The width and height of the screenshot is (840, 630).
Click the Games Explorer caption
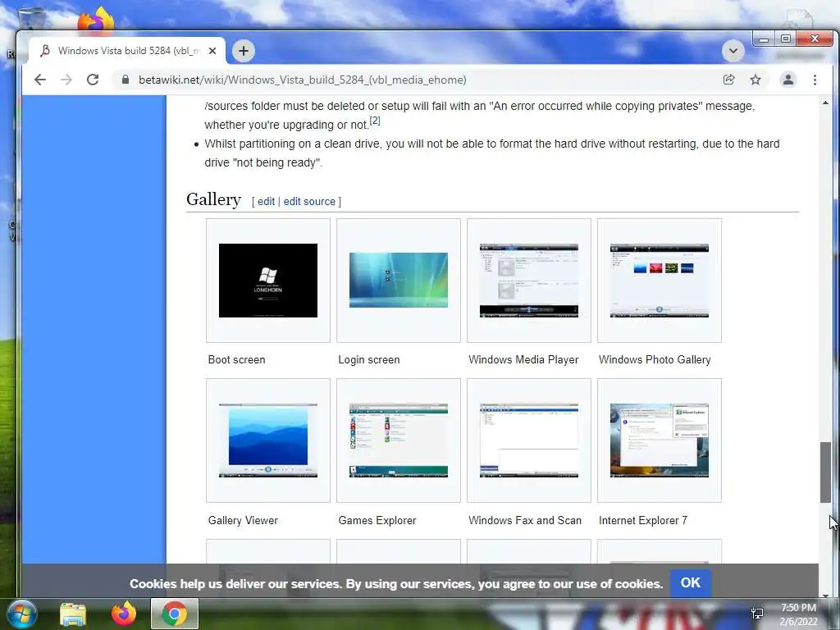click(x=377, y=520)
